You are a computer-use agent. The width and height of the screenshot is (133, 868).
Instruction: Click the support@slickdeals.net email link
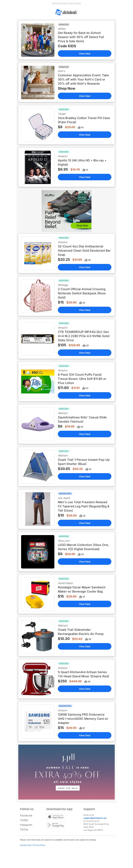coord(95,818)
